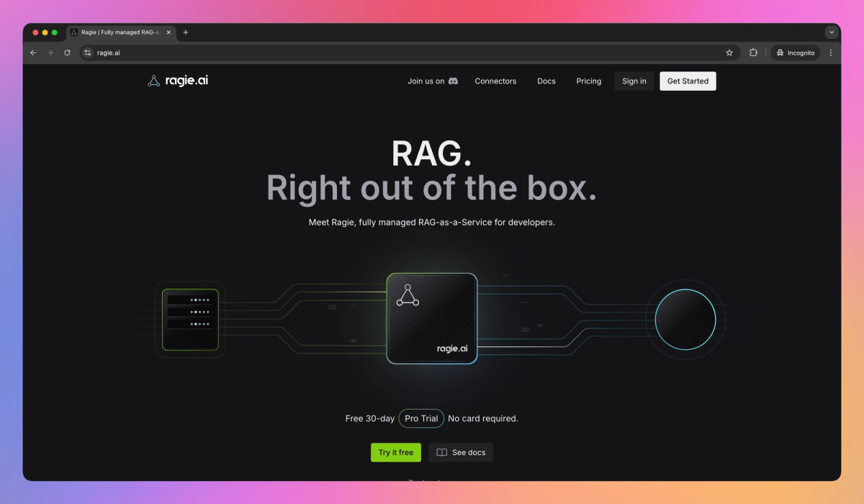Click the site info icon in the address bar
Screen dimensions: 864x504
click(x=87, y=53)
